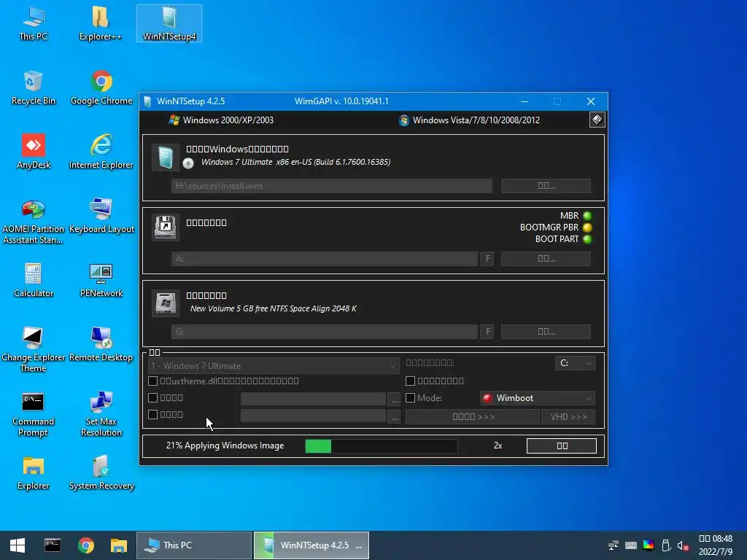Toggle checkbox under the drive letter label
The height and width of the screenshot is (560, 747).
click(410, 381)
